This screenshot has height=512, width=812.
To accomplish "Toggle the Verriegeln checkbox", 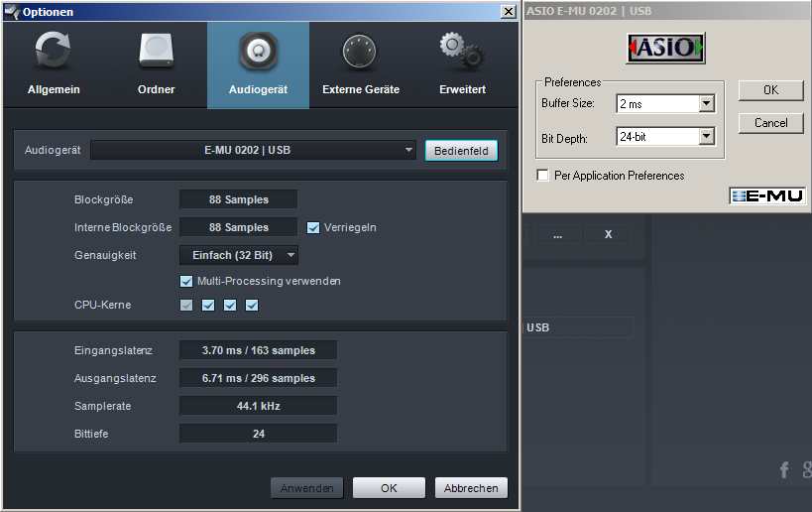I will click(x=313, y=227).
